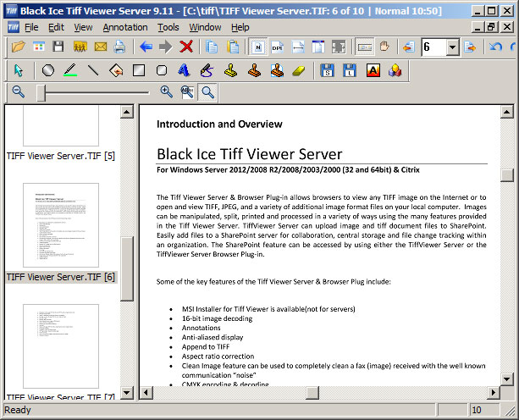Toggle fit-to-height view icon

point(318,47)
